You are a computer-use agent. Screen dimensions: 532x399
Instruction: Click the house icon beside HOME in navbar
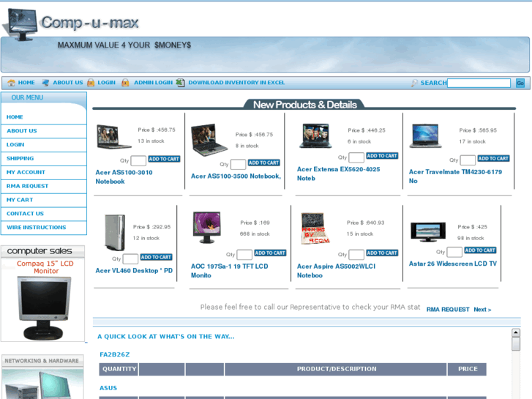[x=11, y=83]
